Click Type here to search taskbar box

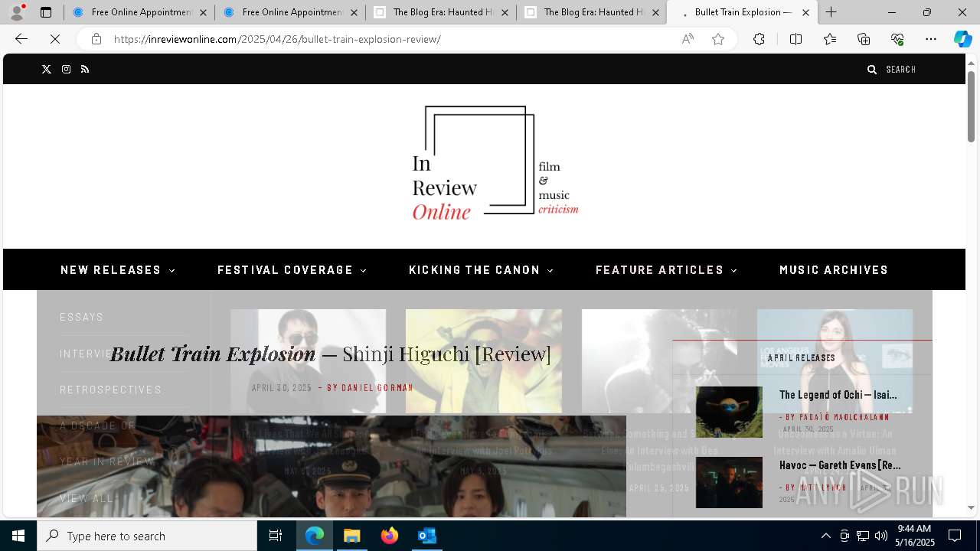click(x=147, y=536)
